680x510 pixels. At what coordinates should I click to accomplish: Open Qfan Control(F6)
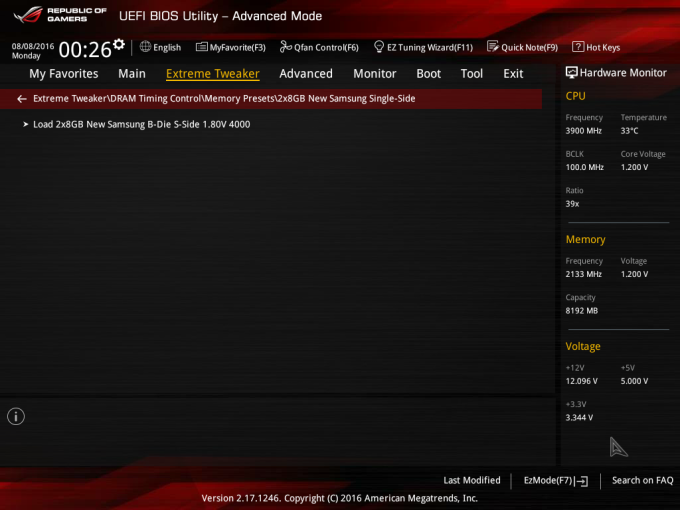326,48
